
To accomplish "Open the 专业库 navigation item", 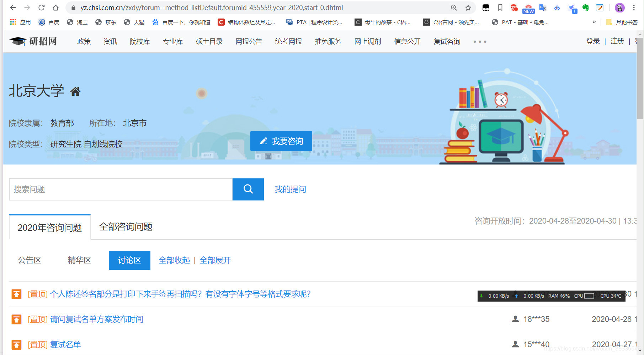I will pyautogui.click(x=173, y=41).
